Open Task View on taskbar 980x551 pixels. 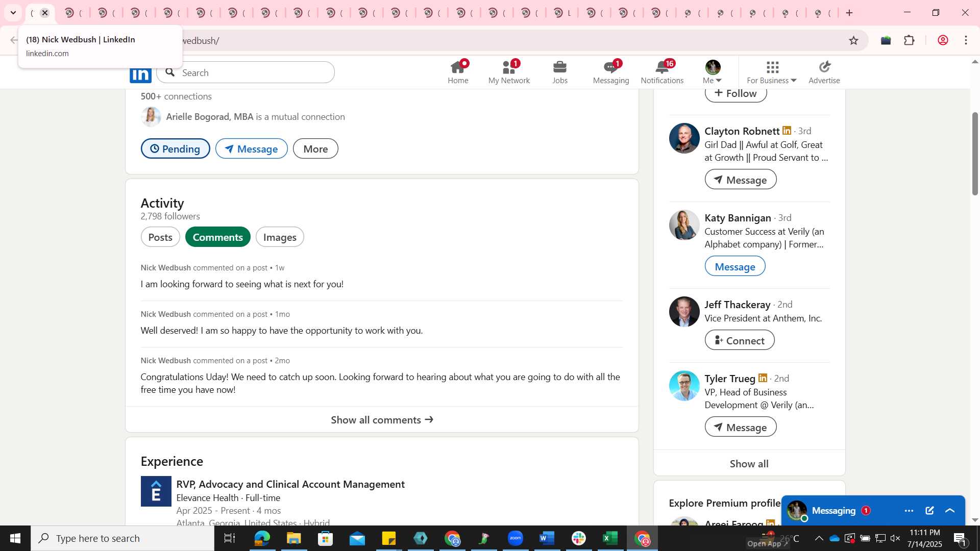click(230, 538)
